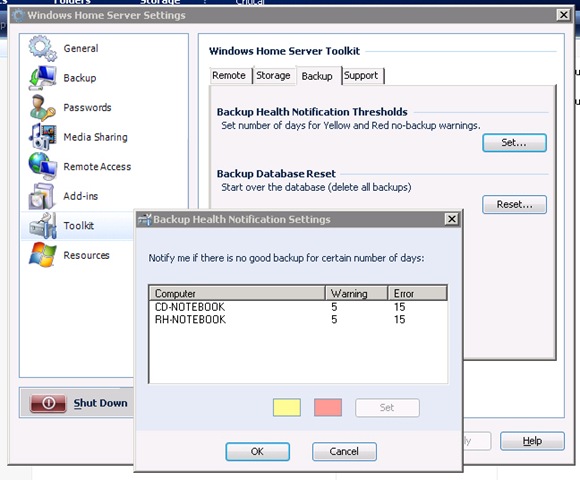This screenshot has width=580, height=480.
Task: Click the Remote Access globe icon
Action: pyautogui.click(x=43, y=166)
